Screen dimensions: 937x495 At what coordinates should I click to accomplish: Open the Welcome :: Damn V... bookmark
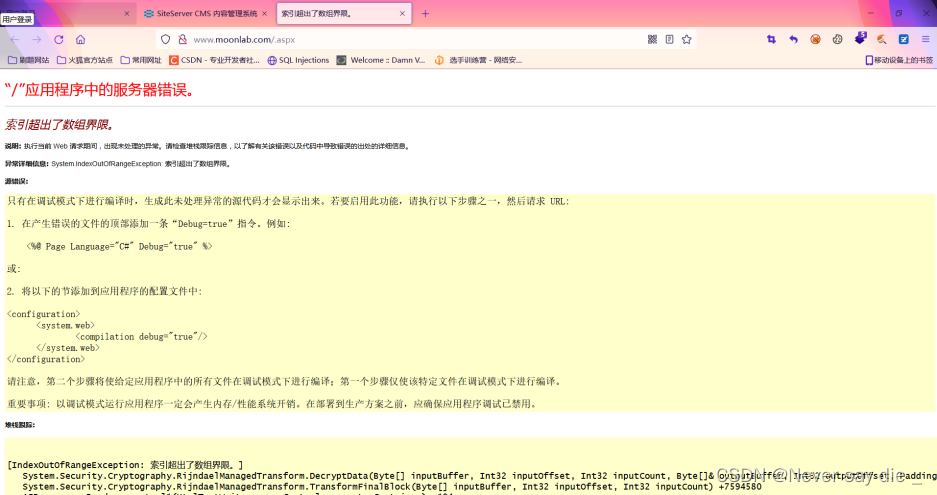click(381, 60)
